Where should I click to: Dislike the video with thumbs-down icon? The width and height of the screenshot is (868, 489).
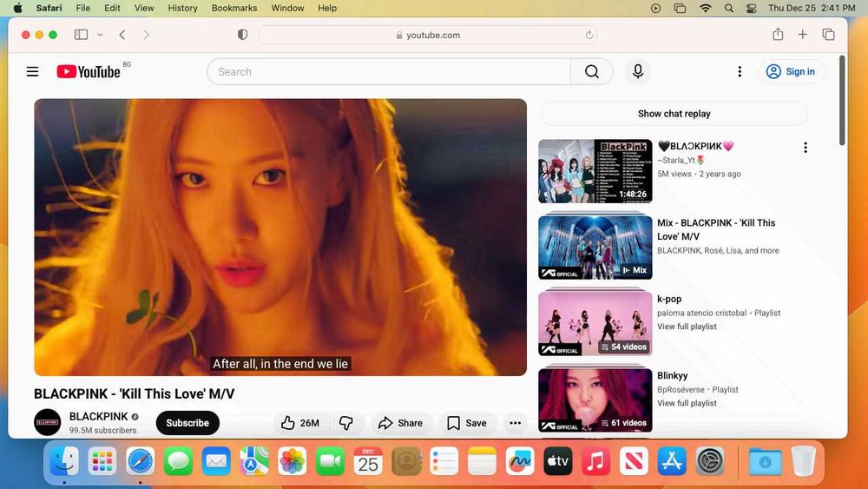pos(346,423)
